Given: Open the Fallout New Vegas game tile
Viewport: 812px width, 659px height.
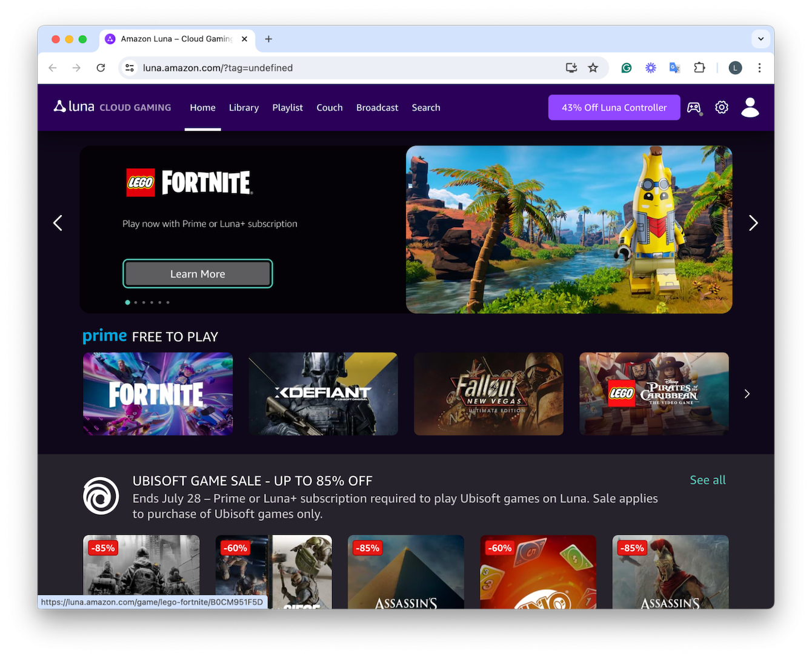Looking at the screenshot, I should [x=488, y=394].
